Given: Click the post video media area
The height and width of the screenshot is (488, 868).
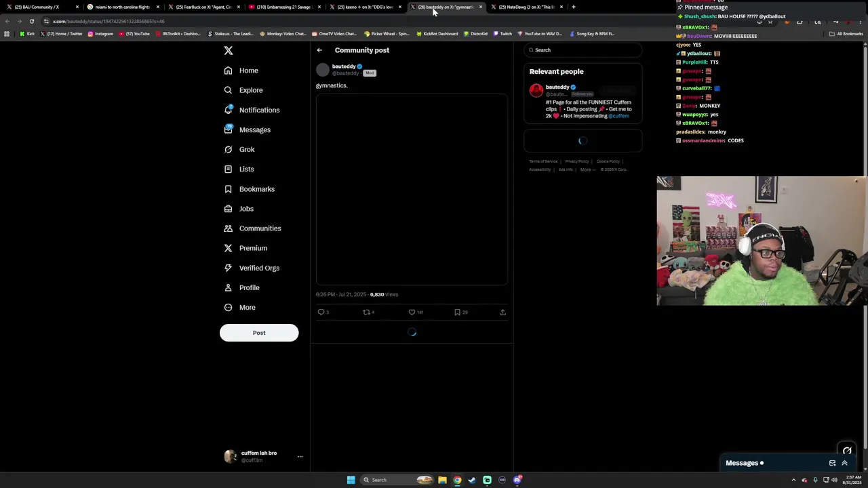Looking at the screenshot, I should tap(412, 190).
